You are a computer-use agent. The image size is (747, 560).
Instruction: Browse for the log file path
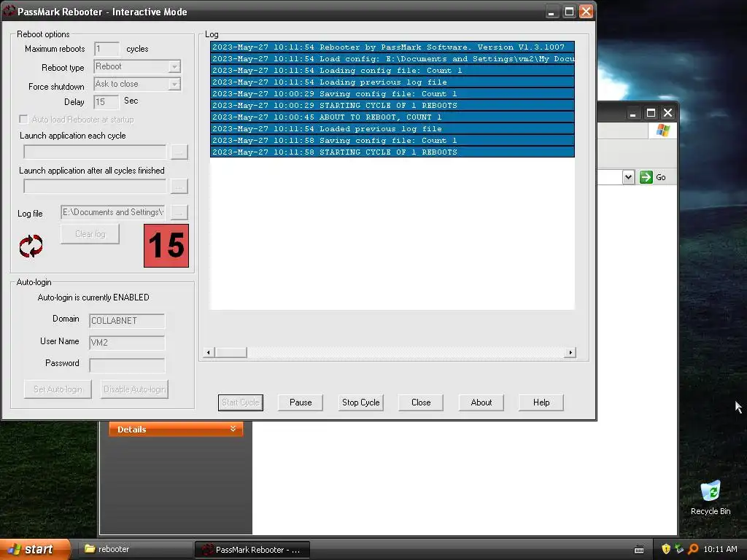[x=179, y=212]
